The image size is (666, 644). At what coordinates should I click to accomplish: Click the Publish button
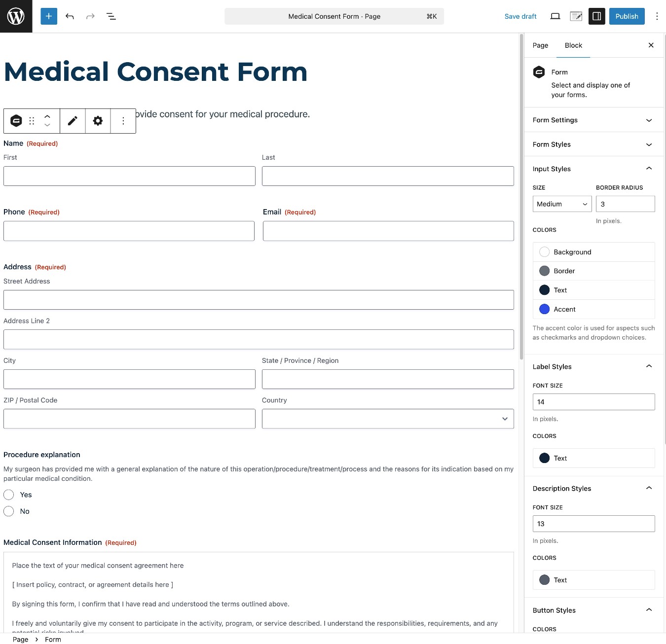627,16
